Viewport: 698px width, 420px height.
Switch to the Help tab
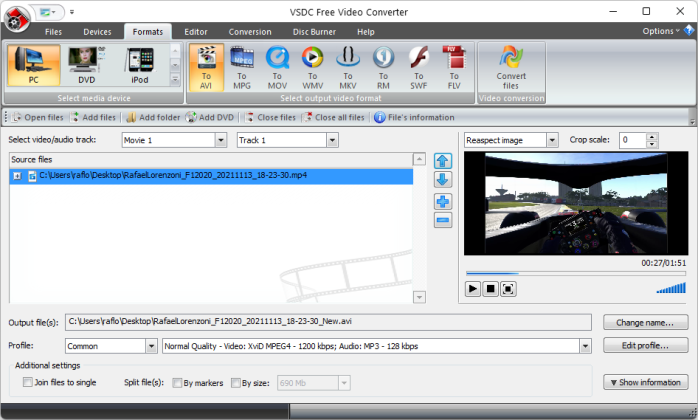tap(366, 32)
